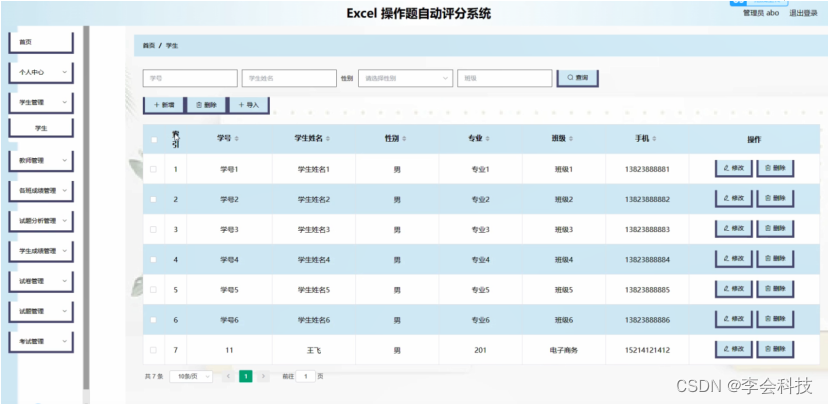The width and height of the screenshot is (828, 404).
Task: Edit the 学生姓名1 row with 修改
Action: click(733, 169)
